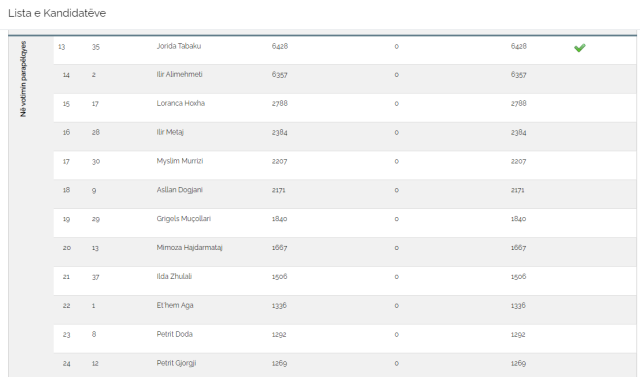Click vote count 2788 of Loranca Hoxha
Screen dimensions: 640x377
(x=280, y=103)
